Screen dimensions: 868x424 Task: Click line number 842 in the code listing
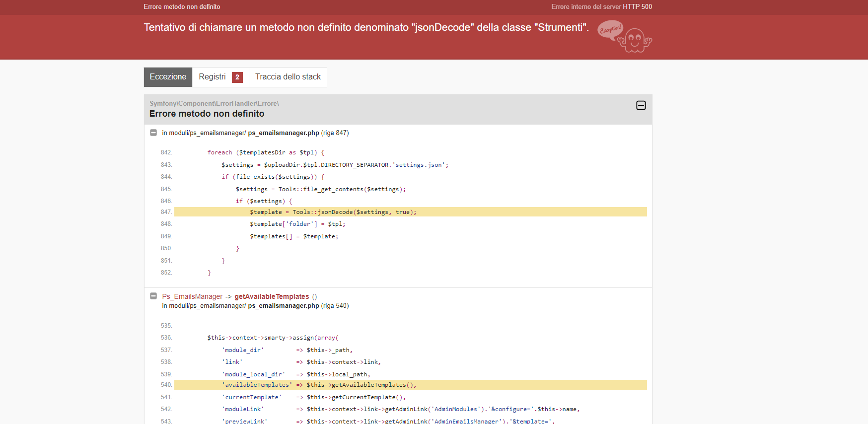pyautogui.click(x=166, y=152)
